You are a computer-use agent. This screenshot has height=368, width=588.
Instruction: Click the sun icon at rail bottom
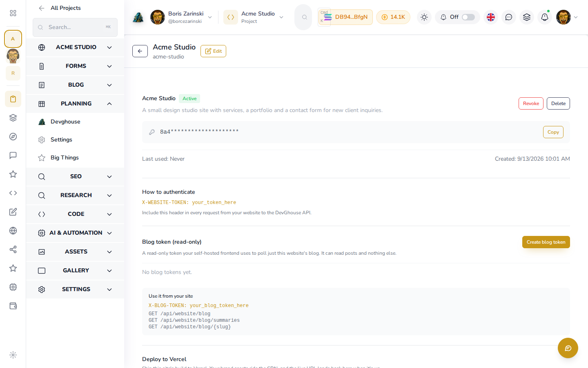(x=13, y=355)
